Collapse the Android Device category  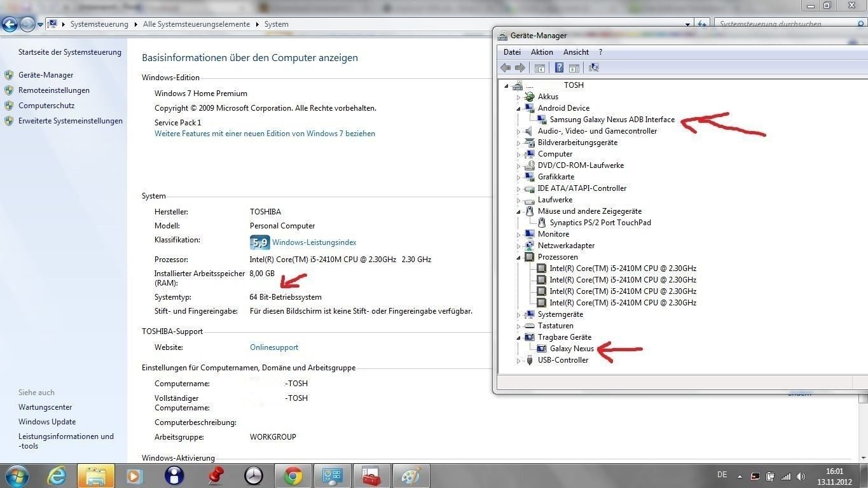click(x=519, y=109)
